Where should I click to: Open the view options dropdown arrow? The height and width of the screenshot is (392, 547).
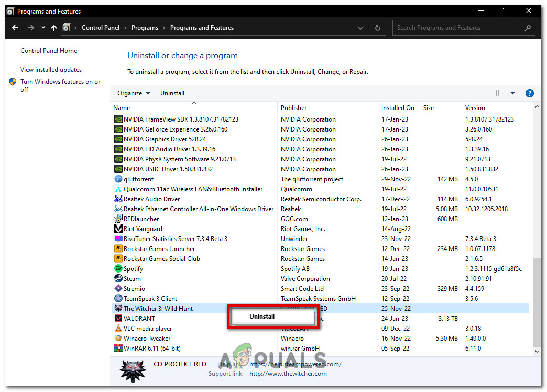point(512,93)
